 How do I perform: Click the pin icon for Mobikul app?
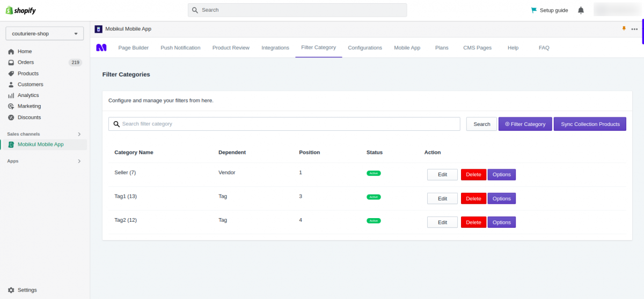pyautogui.click(x=624, y=29)
